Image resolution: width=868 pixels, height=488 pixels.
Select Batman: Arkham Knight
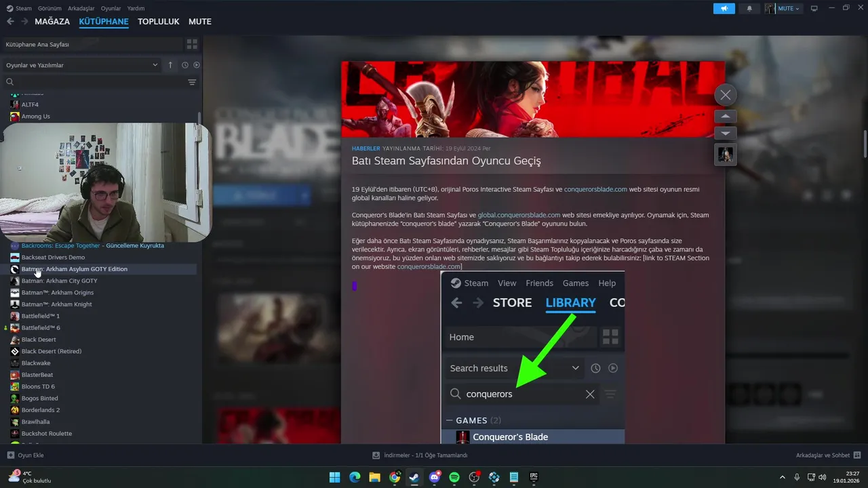click(x=56, y=304)
